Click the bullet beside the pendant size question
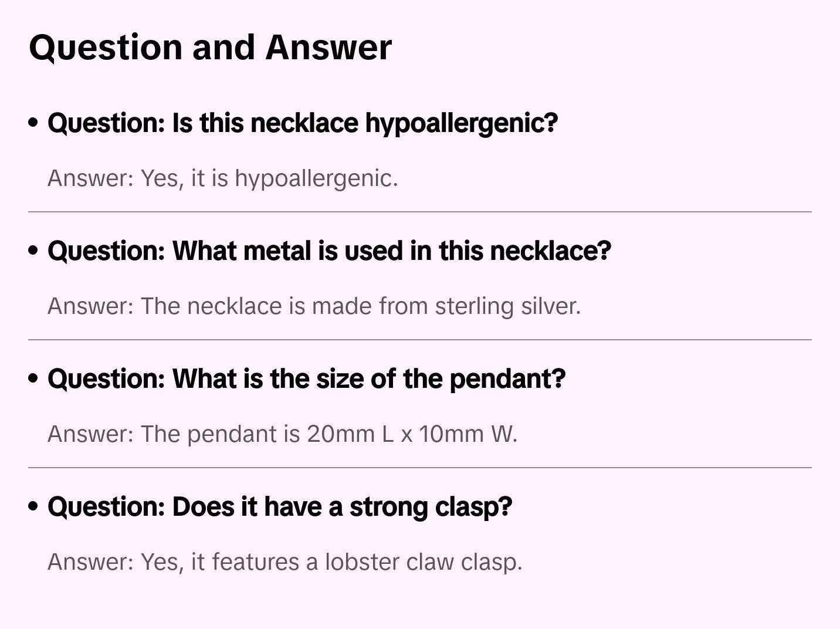The width and height of the screenshot is (840, 629). point(33,379)
